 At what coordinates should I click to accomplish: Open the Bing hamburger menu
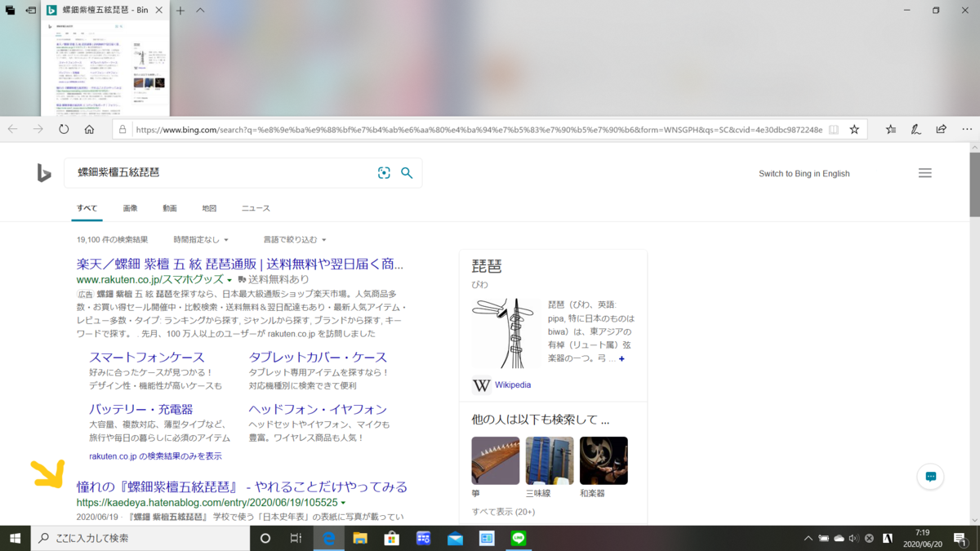(x=924, y=173)
